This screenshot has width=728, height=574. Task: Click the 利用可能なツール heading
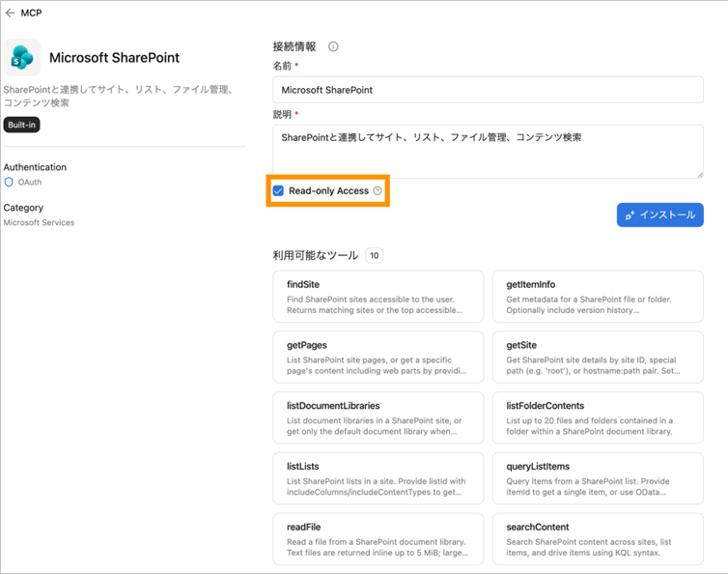[x=316, y=255]
